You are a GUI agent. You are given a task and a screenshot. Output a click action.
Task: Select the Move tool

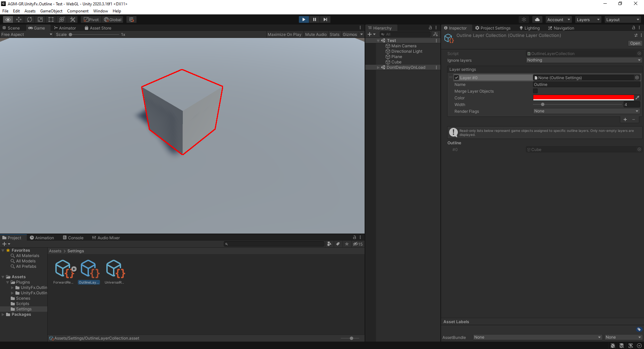click(19, 19)
